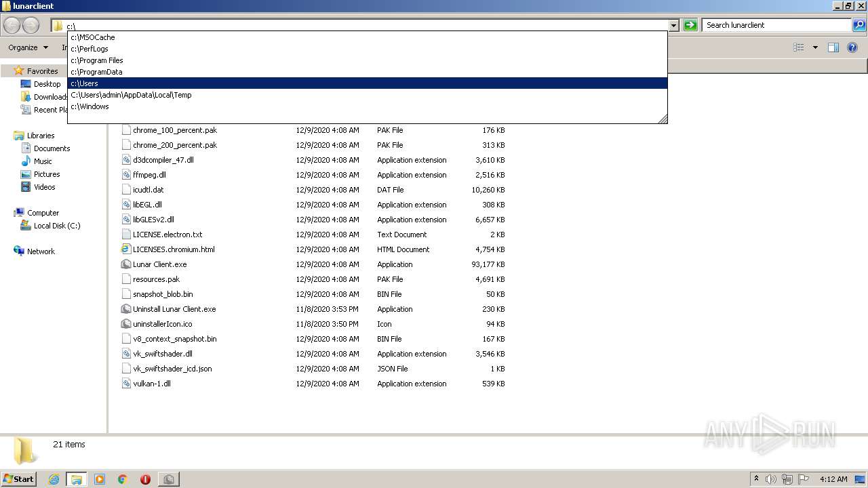Select libGLESv2.dll file name
Screen dimensions: 868x488
153,220
